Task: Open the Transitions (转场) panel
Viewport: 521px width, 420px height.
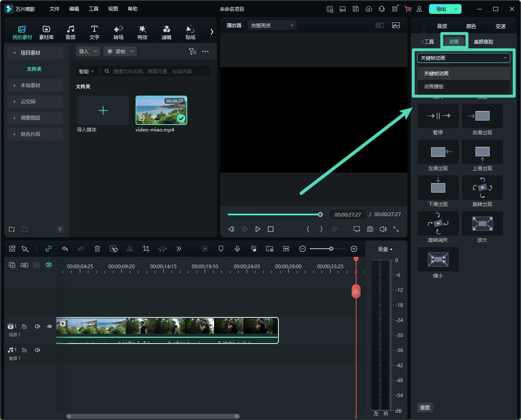Action: [118, 32]
